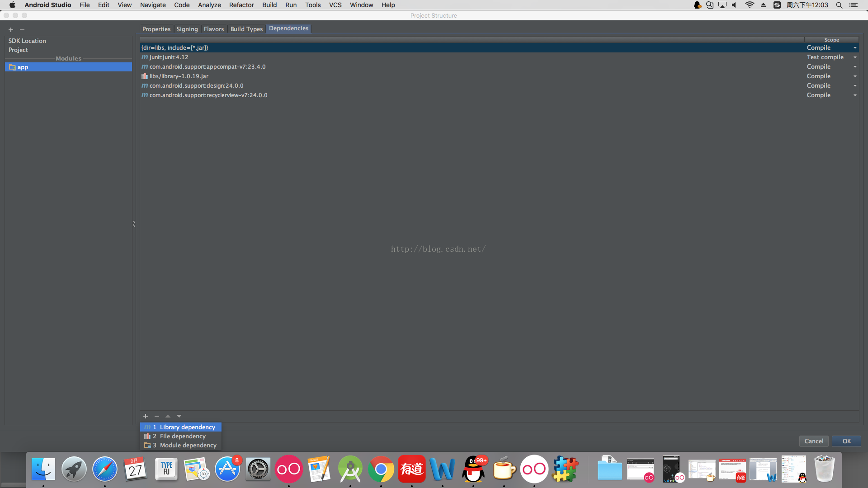Open Maps from the dock
868x488 pixels.
[x=197, y=469]
